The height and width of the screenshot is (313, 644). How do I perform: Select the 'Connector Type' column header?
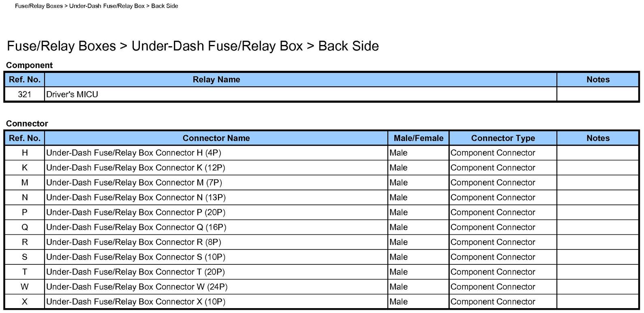tap(503, 138)
